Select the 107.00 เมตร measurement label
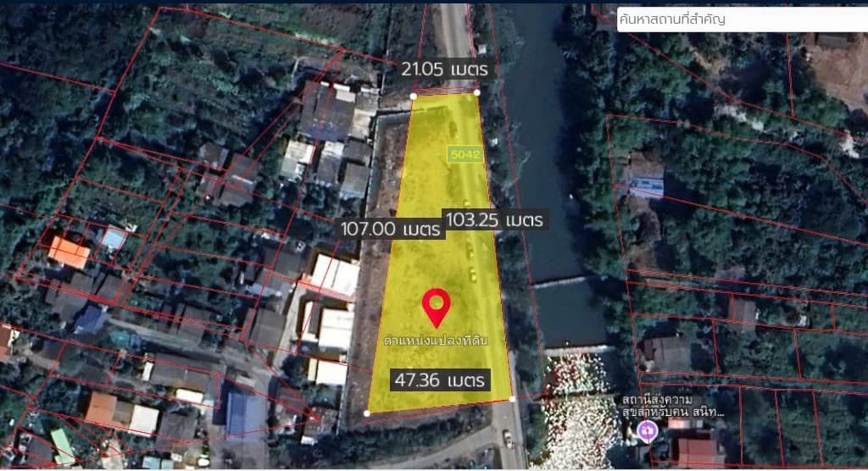This screenshot has width=868, height=471. tap(391, 228)
